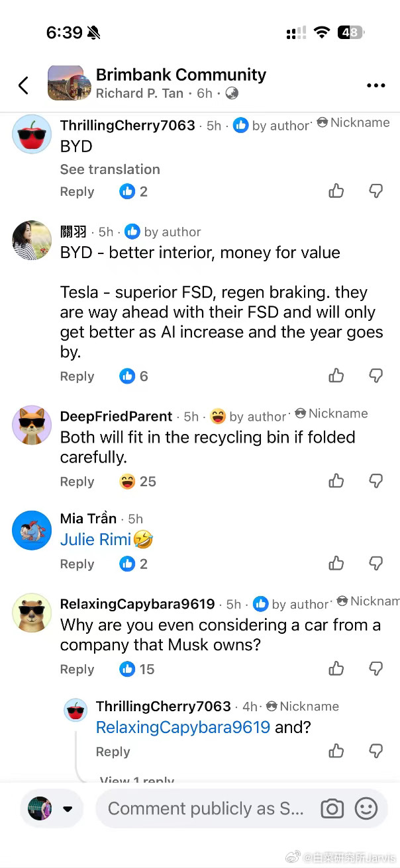
Task: Like the 關羽 comment about Tesla FSD
Action: pos(336,376)
